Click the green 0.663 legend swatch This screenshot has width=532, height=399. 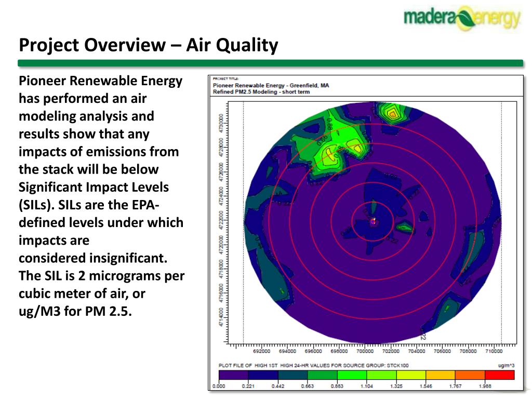click(322, 375)
